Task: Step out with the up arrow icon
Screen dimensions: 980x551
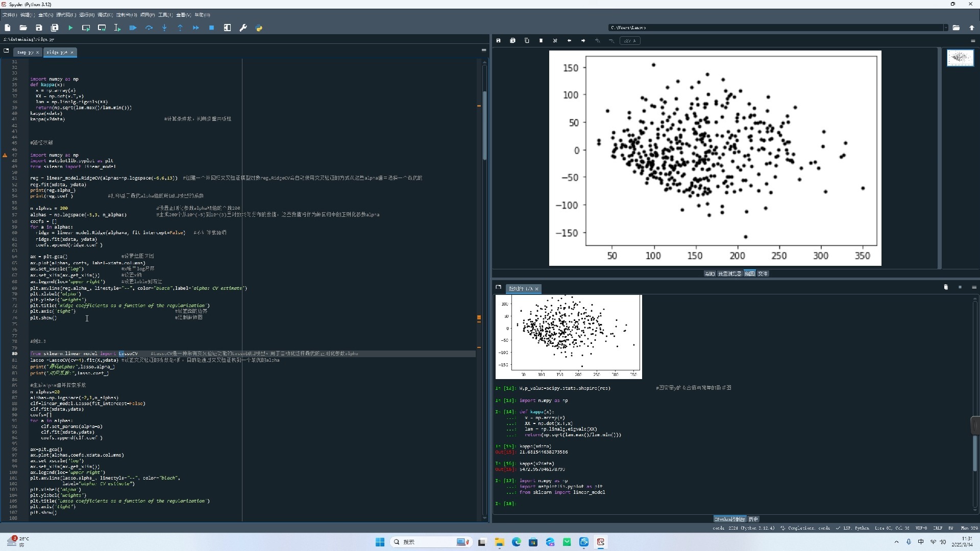Action: [180, 28]
